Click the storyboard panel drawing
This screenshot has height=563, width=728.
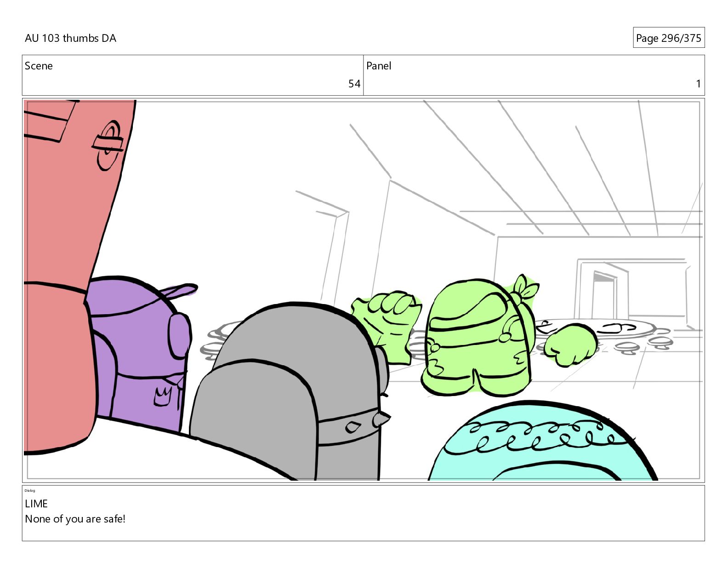click(364, 290)
